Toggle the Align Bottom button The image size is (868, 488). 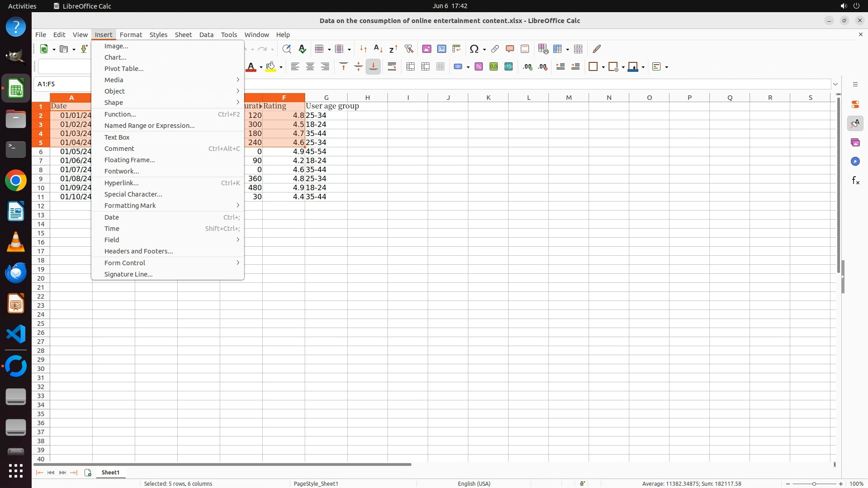(x=373, y=67)
